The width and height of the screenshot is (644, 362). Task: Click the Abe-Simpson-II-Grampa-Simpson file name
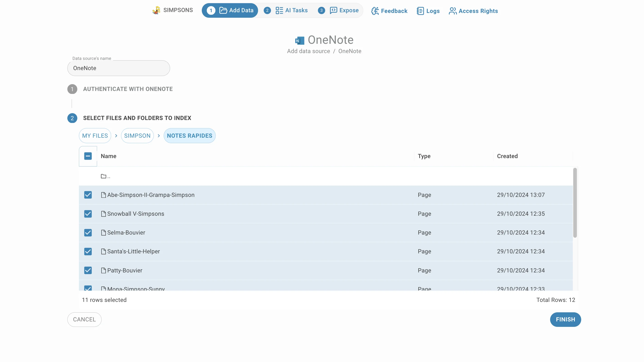coord(151,195)
